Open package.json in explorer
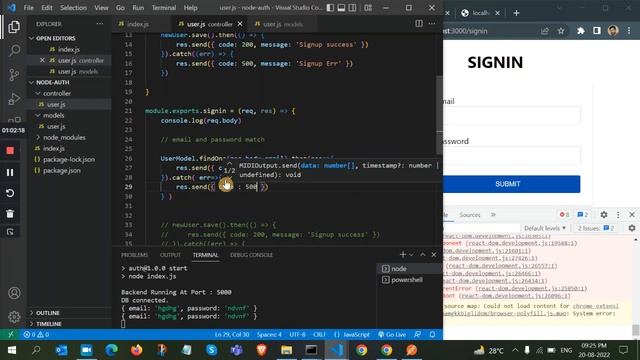The height and width of the screenshot is (360, 640). click(62, 170)
